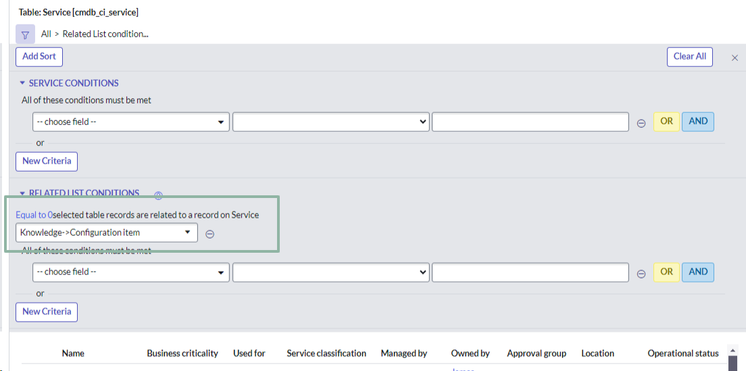This screenshot has width=746, height=371.
Task: Remove the related list condition row
Action: pos(641,273)
